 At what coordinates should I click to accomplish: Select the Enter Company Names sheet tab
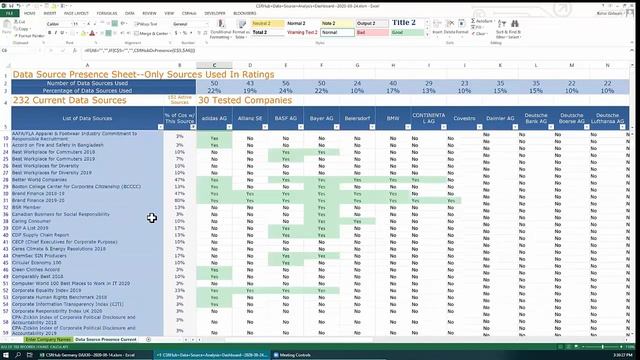(x=48, y=340)
